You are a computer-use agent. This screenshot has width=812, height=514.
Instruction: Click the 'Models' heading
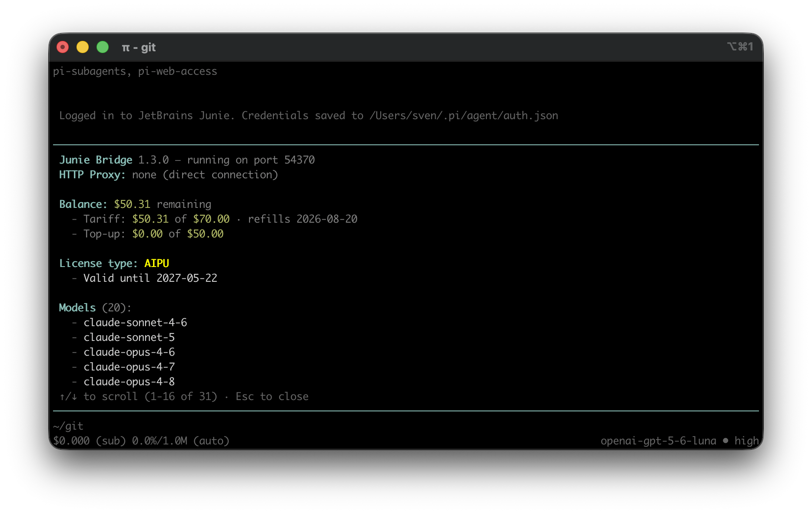click(77, 308)
